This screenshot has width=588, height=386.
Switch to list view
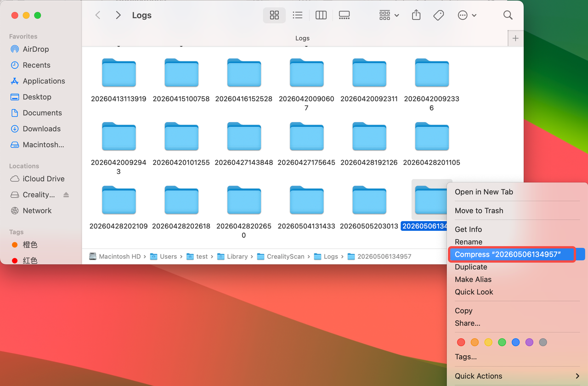pos(298,15)
